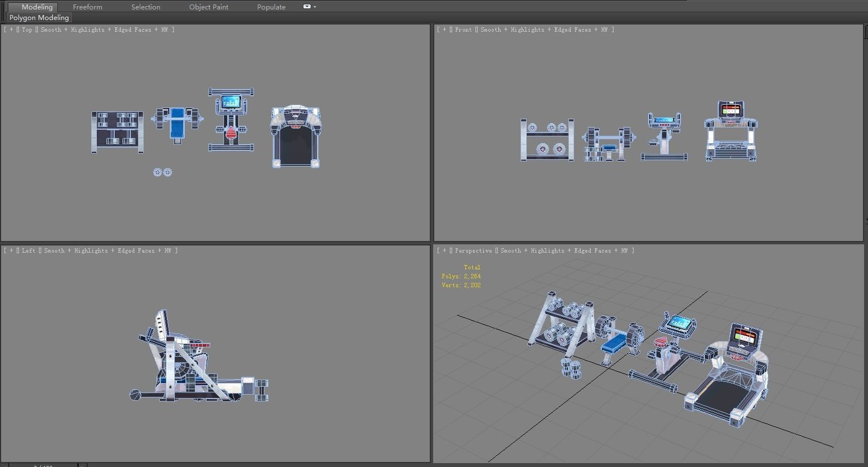Screen dimensions: 868x467
Task: Click the 'Verts: 2,202' statistic
Action: click(461, 285)
